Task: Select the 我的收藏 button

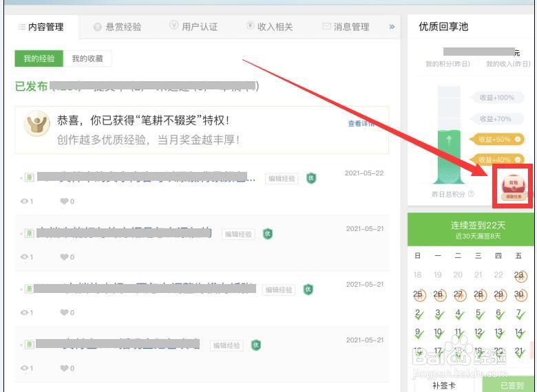Action: point(87,58)
